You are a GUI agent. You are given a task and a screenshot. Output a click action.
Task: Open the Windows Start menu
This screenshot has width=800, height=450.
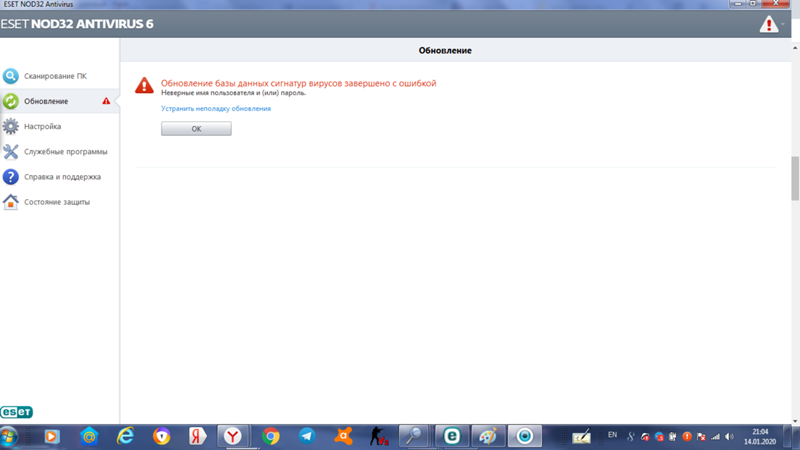point(9,437)
